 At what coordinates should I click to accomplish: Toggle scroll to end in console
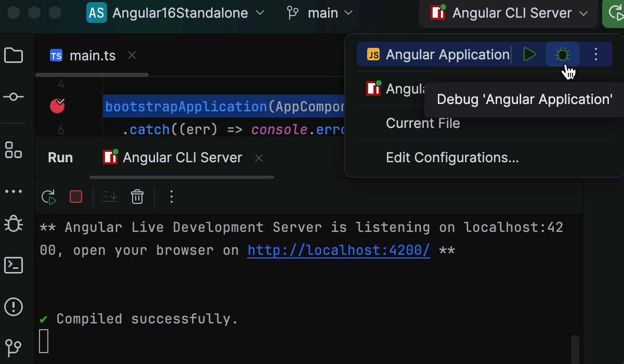coord(109,197)
